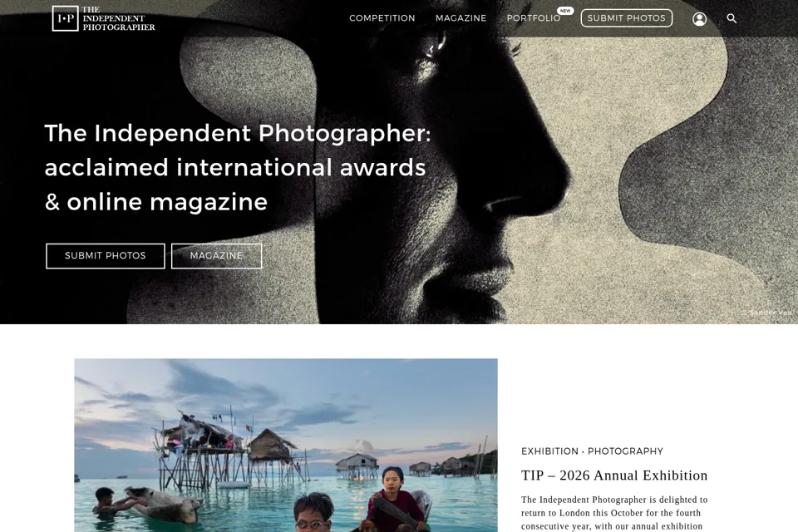Click the hero Submit Photos button
The height and width of the screenshot is (532, 798).
pyautogui.click(x=106, y=255)
